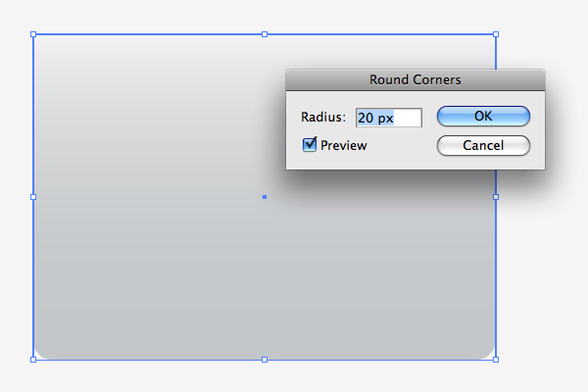Select the top-left bounding box handle
Viewport: 588px width, 392px height.
point(33,34)
